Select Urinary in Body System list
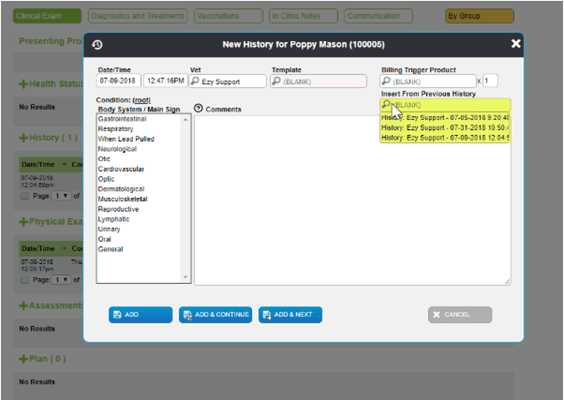The image size is (564, 400). tap(109, 229)
